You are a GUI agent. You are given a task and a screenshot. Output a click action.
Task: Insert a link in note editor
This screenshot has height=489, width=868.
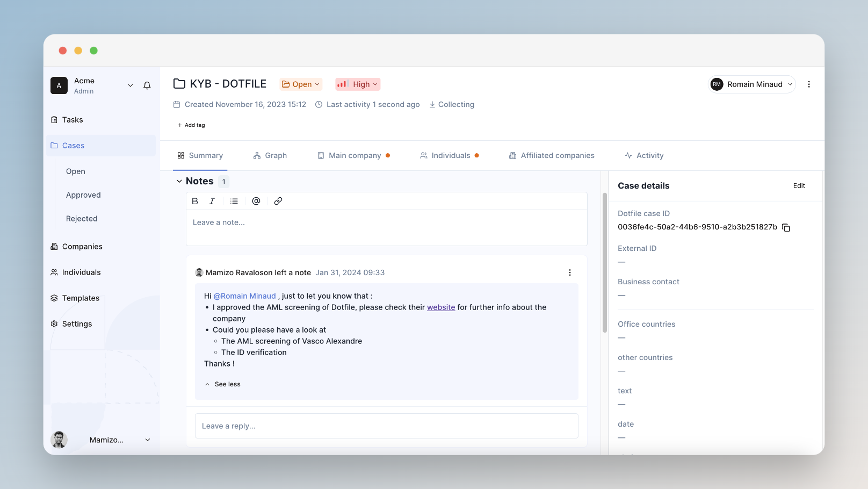coord(278,201)
